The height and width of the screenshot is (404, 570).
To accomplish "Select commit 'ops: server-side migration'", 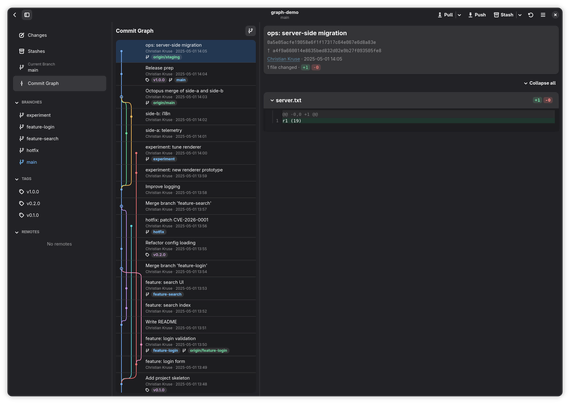I will click(186, 51).
